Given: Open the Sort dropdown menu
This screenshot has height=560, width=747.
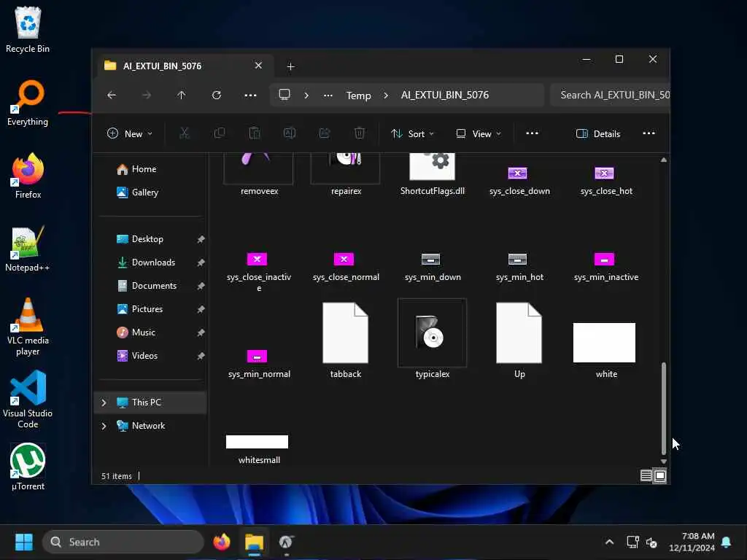Looking at the screenshot, I should (x=412, y=134).
